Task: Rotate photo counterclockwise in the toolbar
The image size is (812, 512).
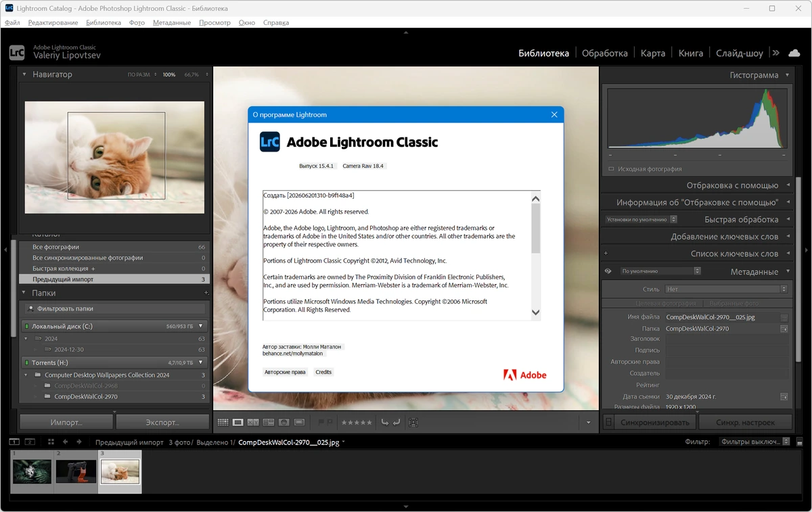Action: [x=385, y=422]
